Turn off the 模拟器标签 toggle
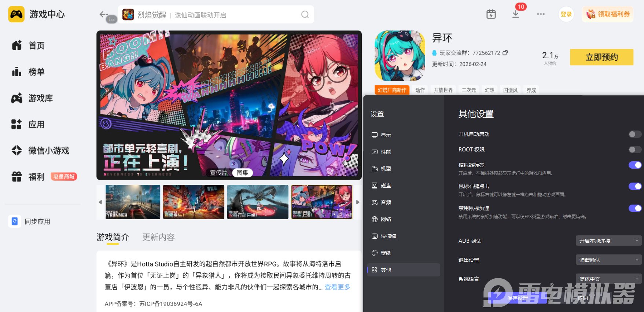 coord(635,165)
